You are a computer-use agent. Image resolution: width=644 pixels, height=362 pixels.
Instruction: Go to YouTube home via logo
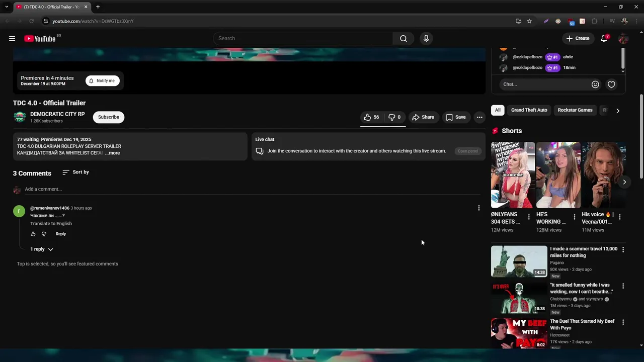pyautogui.click(x=40, y=39)
